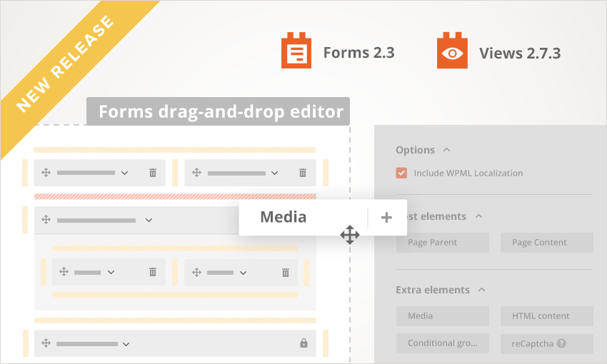
Task: Add the Page Content element
Action: tap(546, 243)
